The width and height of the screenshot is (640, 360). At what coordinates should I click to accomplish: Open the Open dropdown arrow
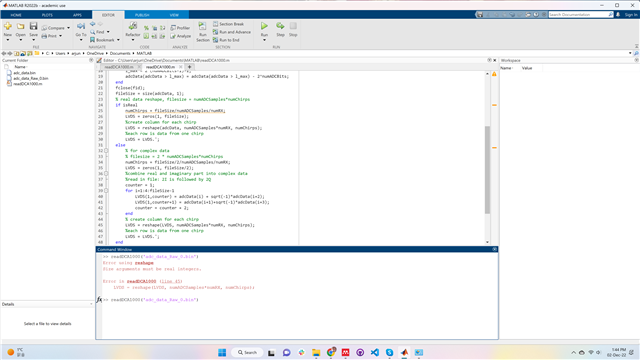pyautogui.click(x=20, y=40)
